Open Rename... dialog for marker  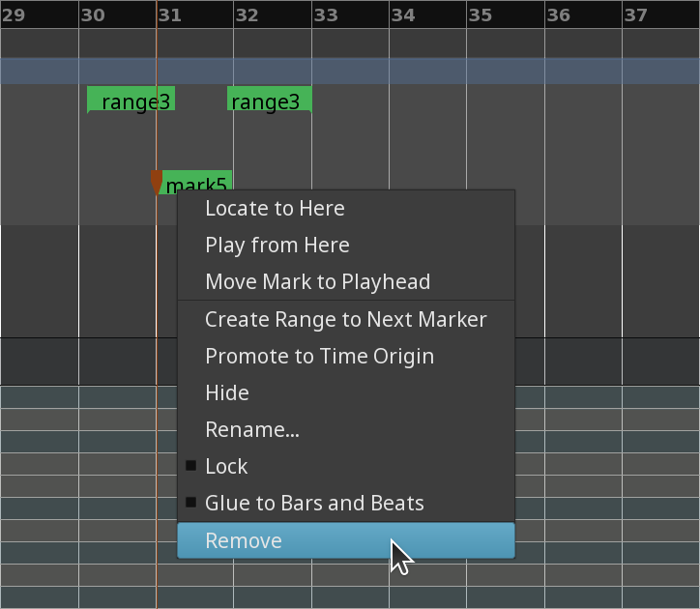(x=346, y=429)
